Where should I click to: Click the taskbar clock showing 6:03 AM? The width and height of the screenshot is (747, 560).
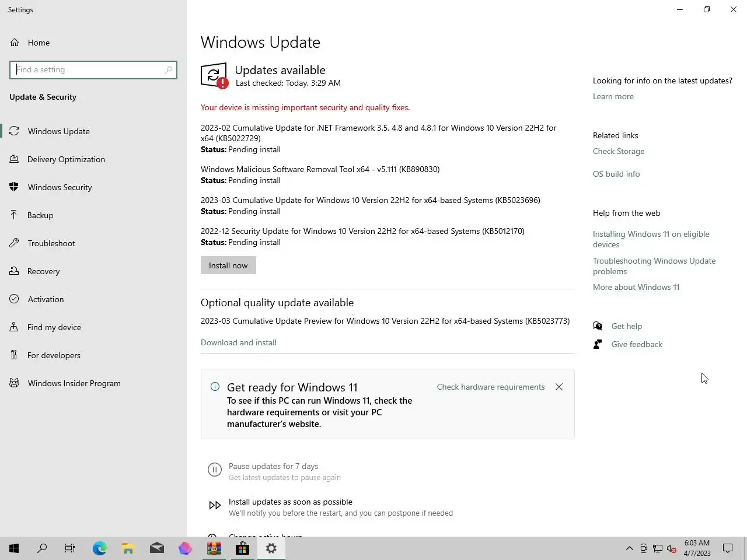click(x=697, y=548)
